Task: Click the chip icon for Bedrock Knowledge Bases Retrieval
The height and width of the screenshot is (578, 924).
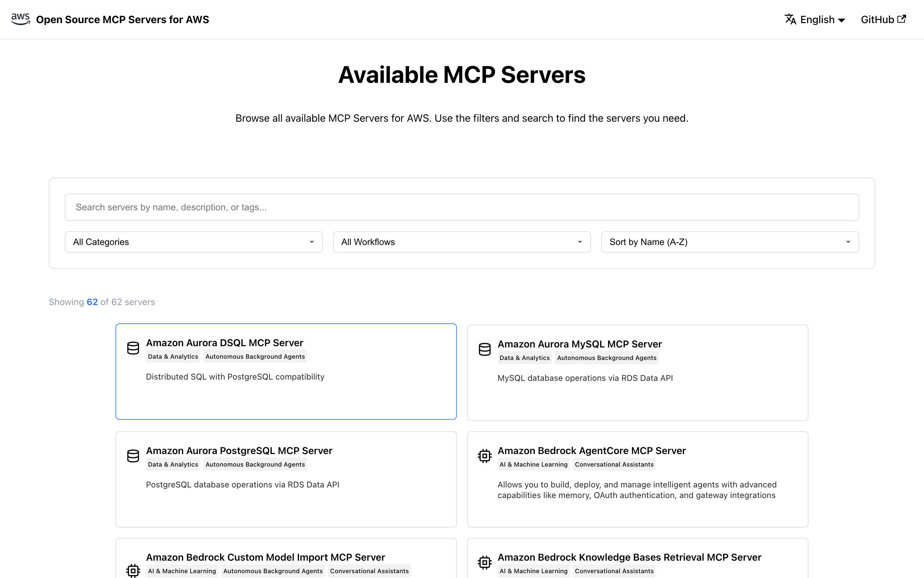Action: click(484, 562)
